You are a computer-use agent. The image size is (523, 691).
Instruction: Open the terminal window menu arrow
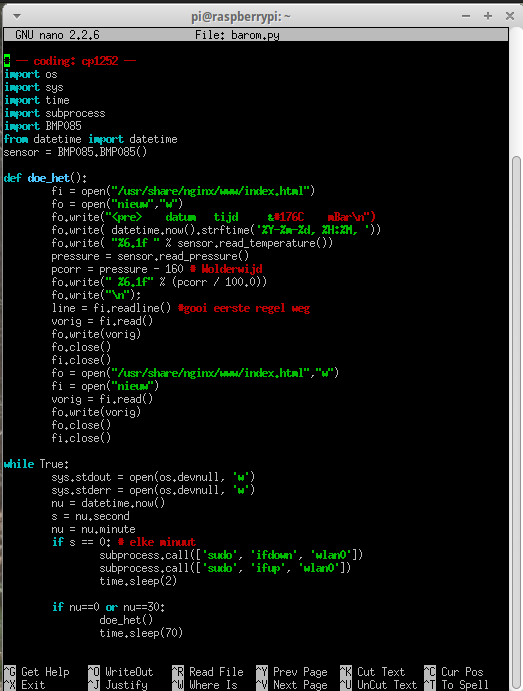[x=17, y=16]
